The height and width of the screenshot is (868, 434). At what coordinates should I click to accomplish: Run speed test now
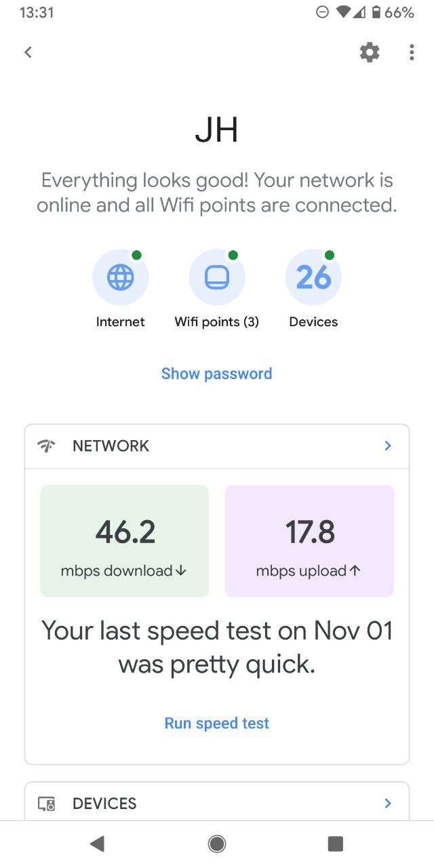coord(217,724)
